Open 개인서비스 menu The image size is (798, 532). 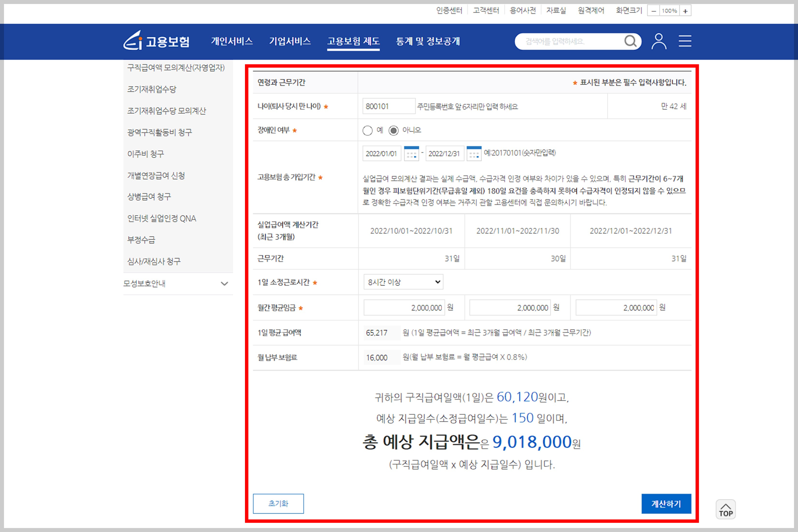[232, 41]
